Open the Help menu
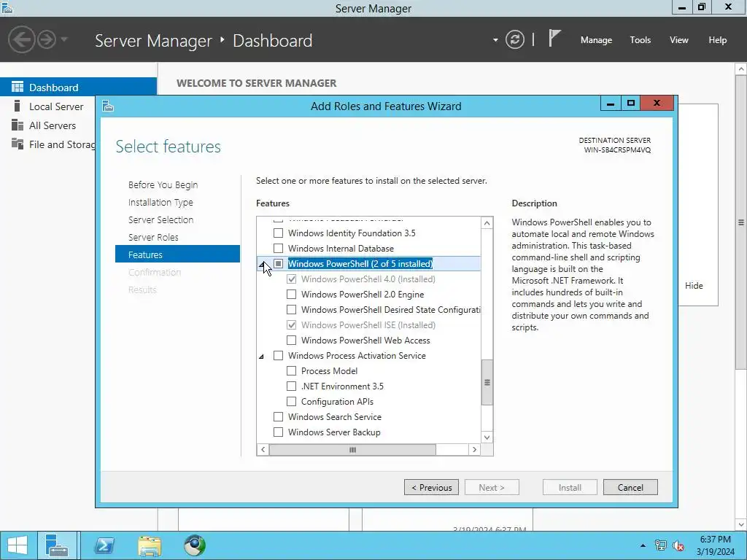This screenshot has height=560, width=747. click(717, 40)
